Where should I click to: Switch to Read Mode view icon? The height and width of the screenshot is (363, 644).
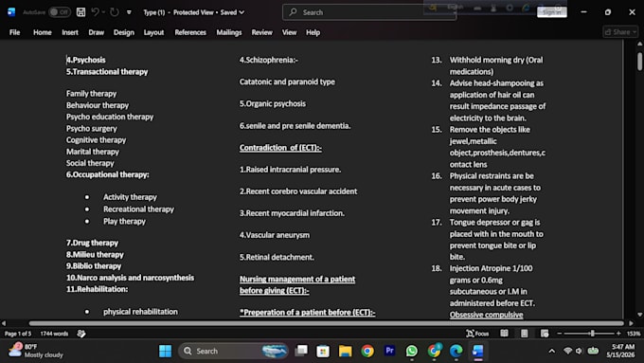[504, 334]
